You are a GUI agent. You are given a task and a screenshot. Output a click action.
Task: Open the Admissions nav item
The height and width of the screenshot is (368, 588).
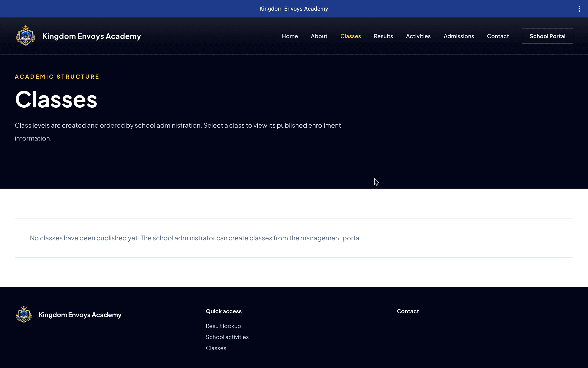tap(459, 36)
